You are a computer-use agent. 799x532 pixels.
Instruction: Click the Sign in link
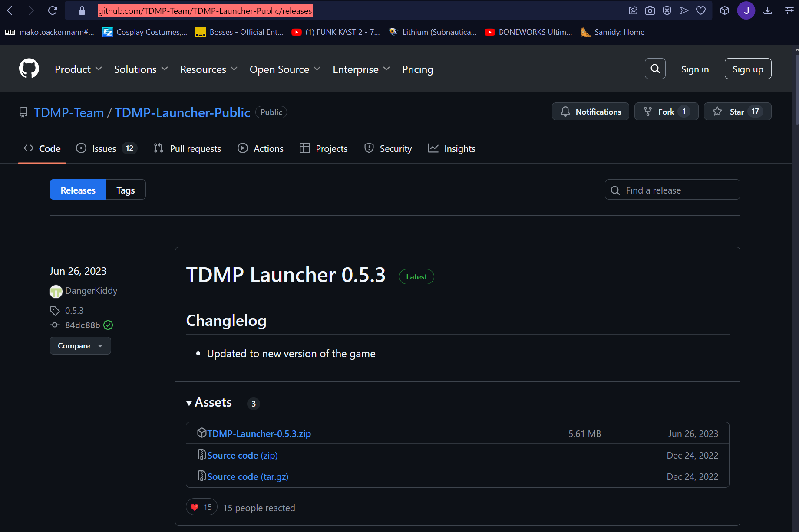695,69
